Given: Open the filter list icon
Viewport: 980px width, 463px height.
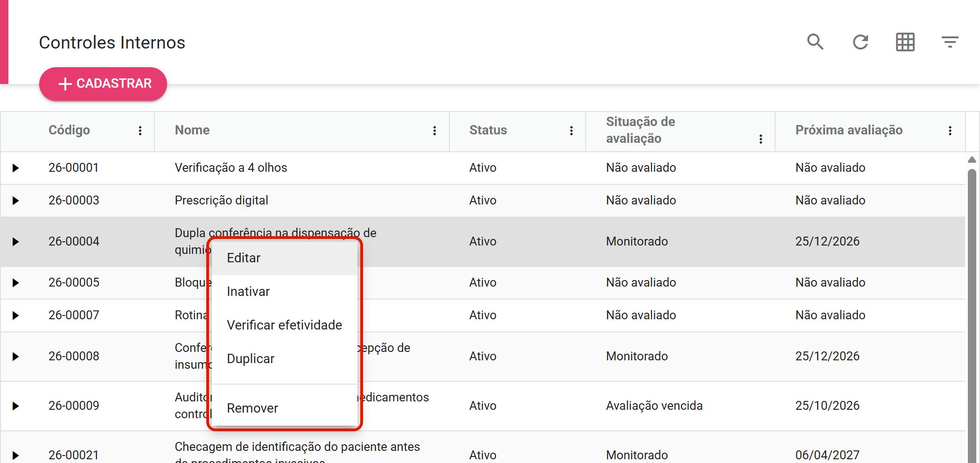Looking at the screenshot, I should coord(950,42).
